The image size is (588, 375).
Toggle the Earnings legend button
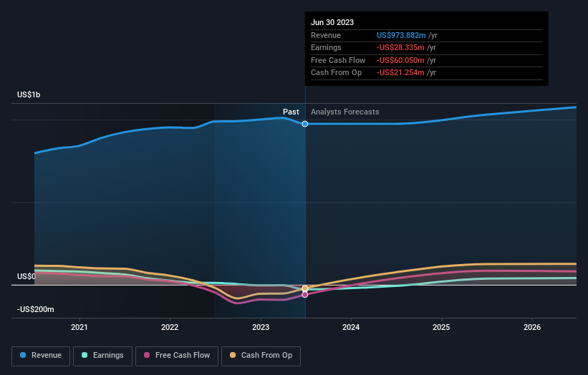coord(102,356)
